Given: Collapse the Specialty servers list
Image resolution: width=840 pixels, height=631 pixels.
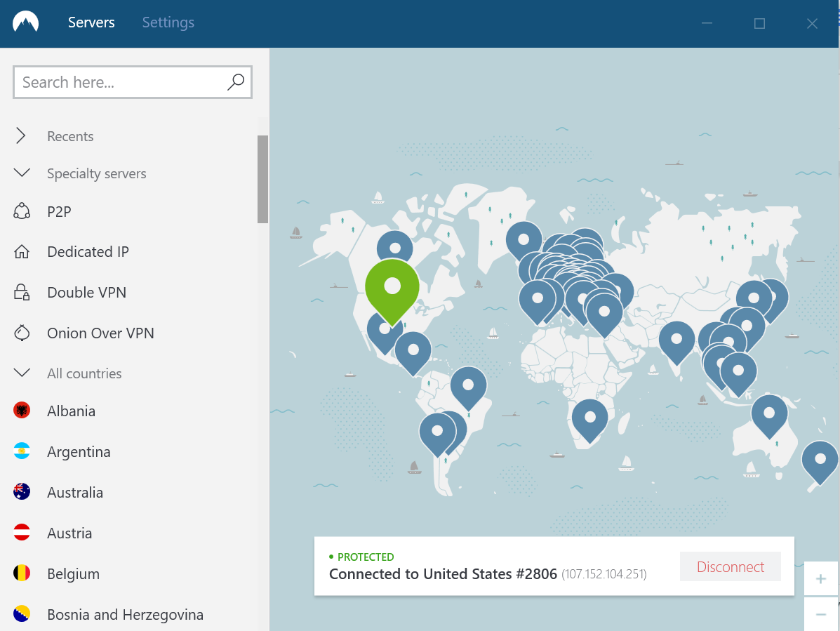Looking at the screenshot, I should click(x=22, y=173).
